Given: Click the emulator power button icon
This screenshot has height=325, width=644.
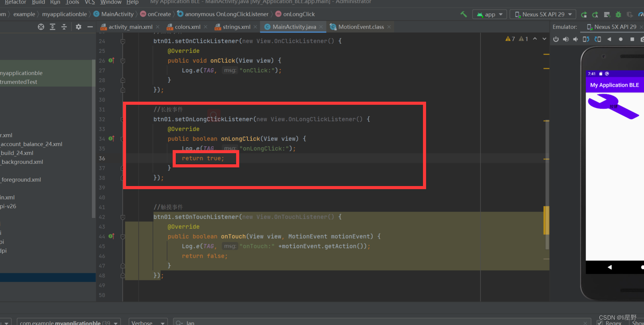Looking at the screenshot, I should click(x=556, y=39).
